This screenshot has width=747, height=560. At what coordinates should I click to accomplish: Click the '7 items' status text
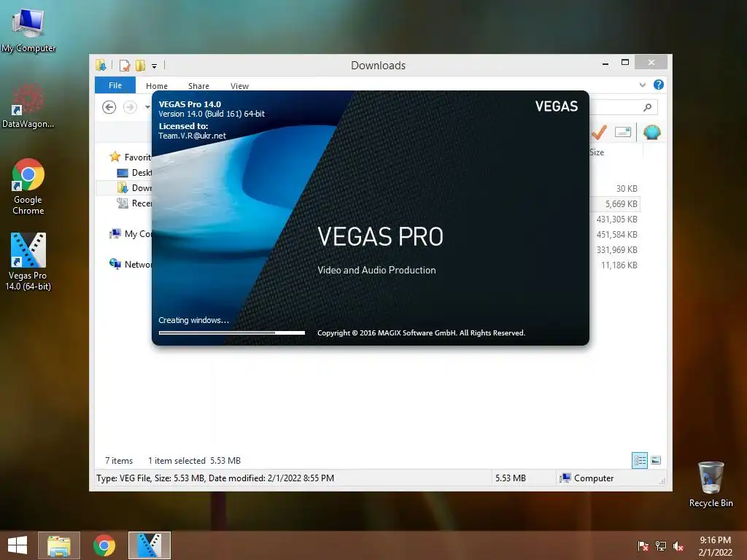[x=119, y=461]
